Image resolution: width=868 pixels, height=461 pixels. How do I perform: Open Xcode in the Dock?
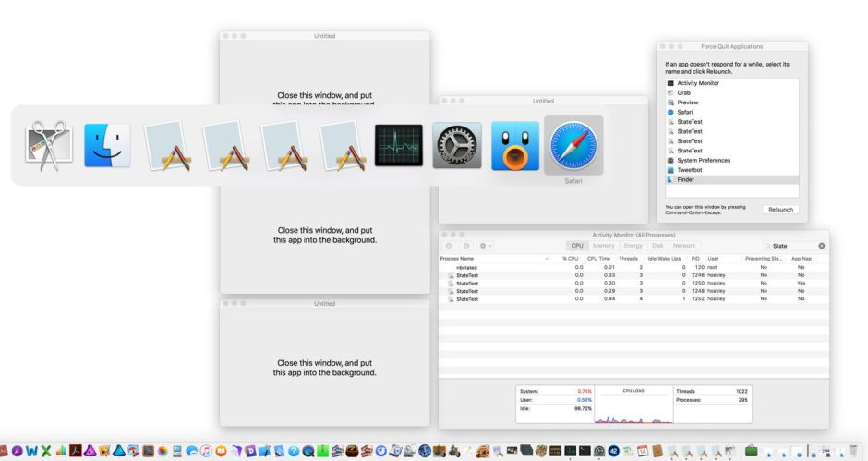click(264, 451)
